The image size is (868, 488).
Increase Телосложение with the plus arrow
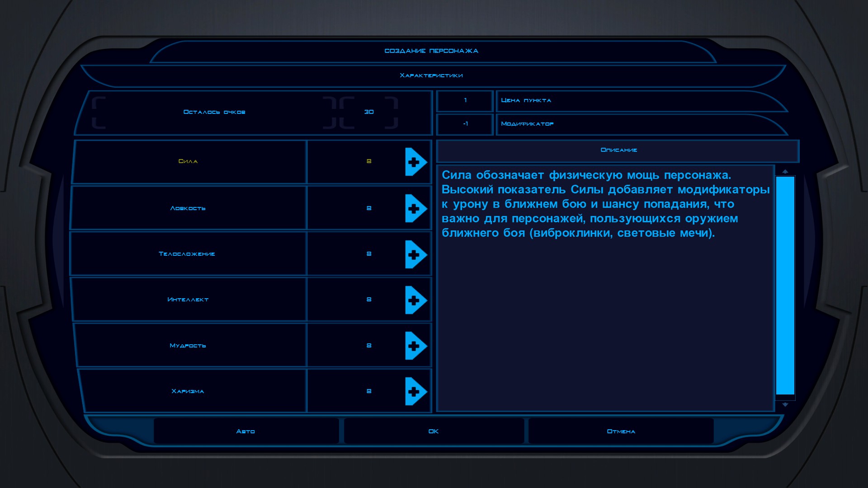[x=416, y=254]
